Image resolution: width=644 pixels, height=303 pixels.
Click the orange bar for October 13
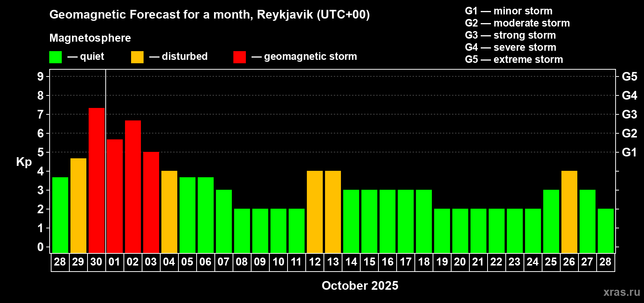(333, 212)
